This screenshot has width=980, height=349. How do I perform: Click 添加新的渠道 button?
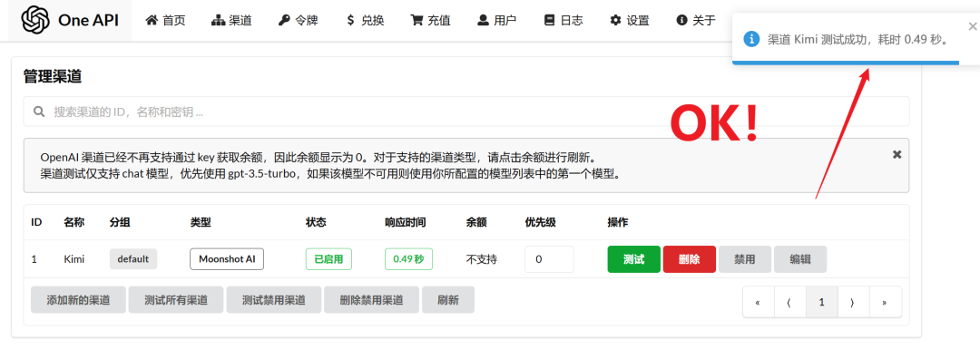pos(78,300)
